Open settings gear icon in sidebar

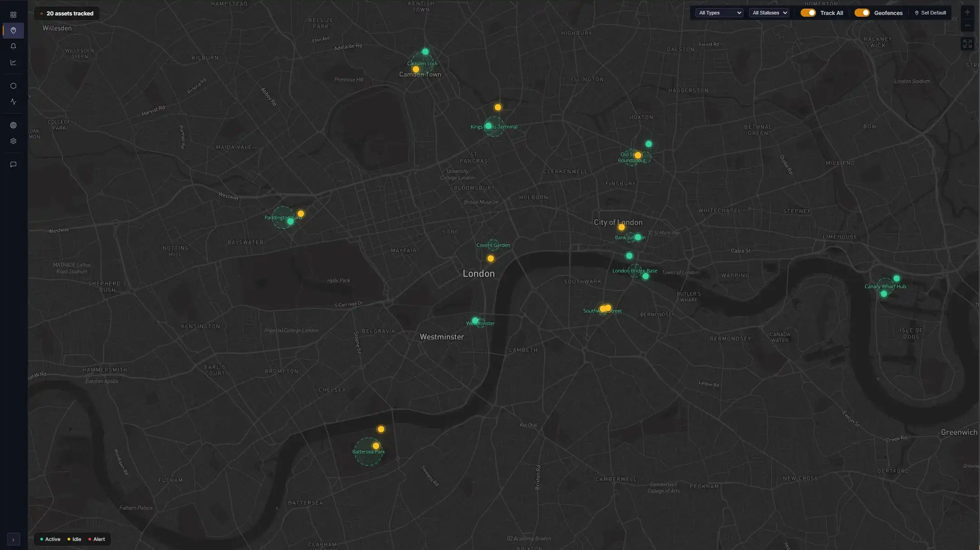13,141
